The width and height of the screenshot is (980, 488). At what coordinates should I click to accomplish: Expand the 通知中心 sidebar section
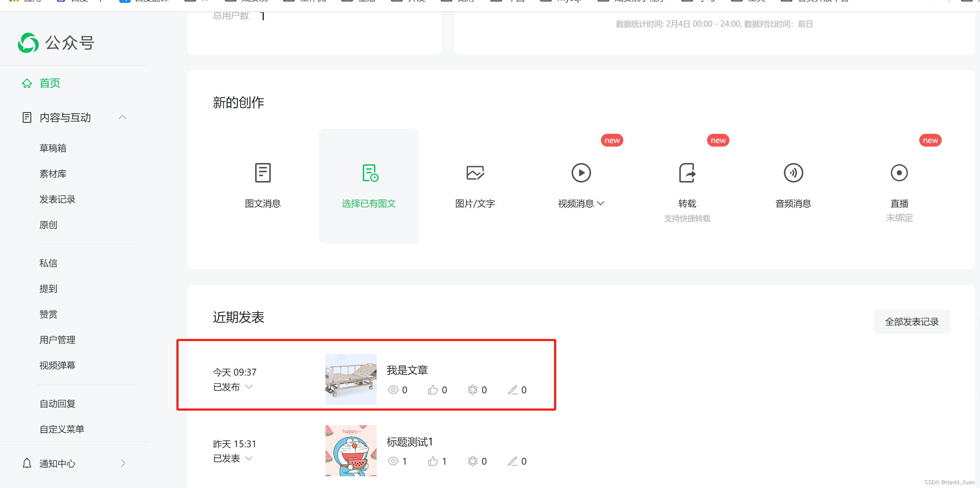122,463
